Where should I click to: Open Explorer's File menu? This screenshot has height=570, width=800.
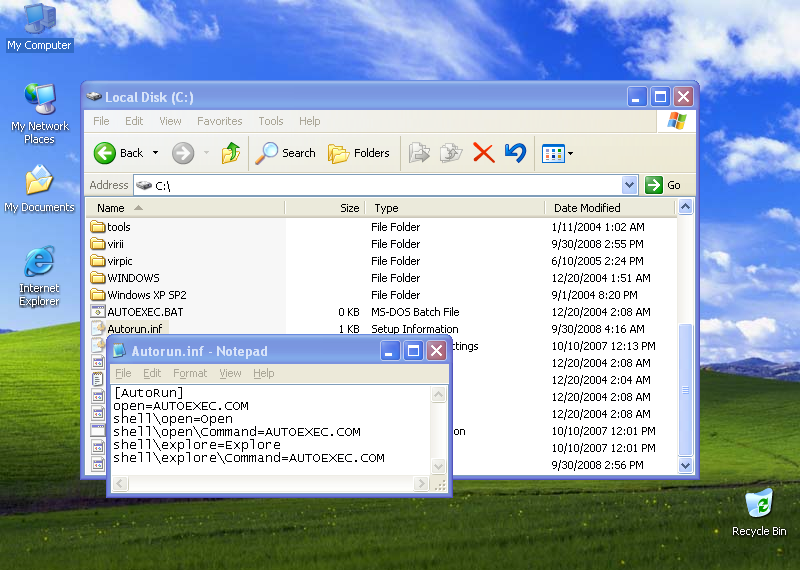pyautogui.click(x=101, y=121)
